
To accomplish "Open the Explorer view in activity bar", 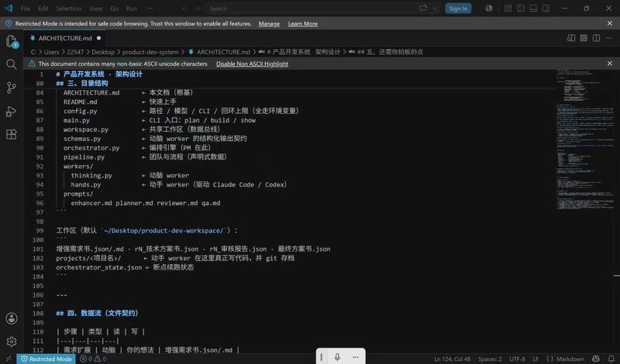I will (12, 41).
